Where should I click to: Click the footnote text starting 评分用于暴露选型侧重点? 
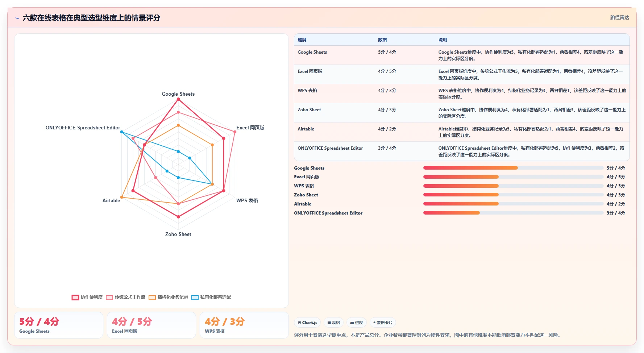point(428,335)
